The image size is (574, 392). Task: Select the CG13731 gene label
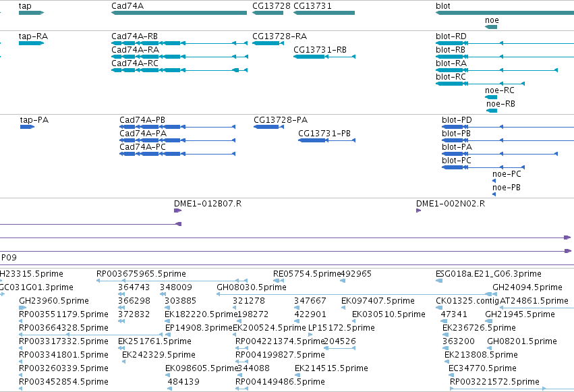[312, 6]
